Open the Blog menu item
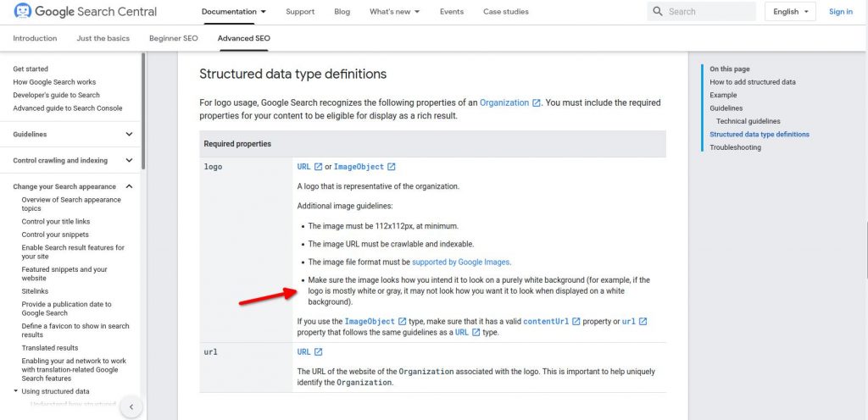 (x=342, y=12)
